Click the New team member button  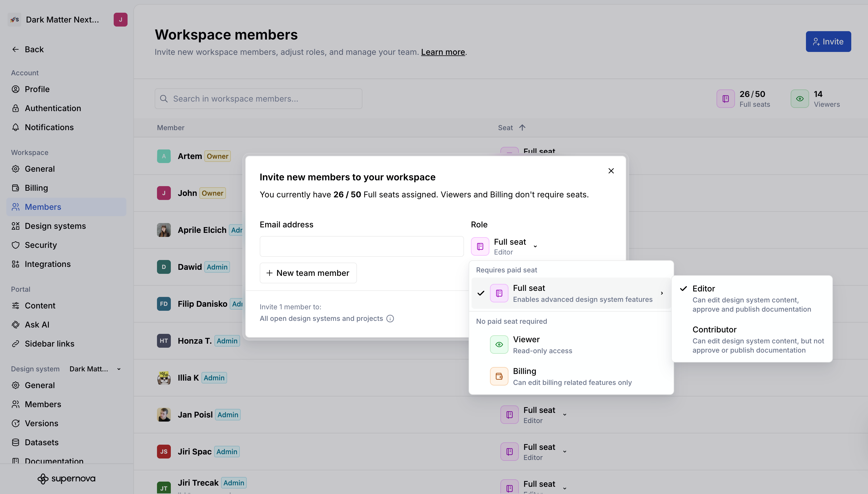tap(308, 273)
